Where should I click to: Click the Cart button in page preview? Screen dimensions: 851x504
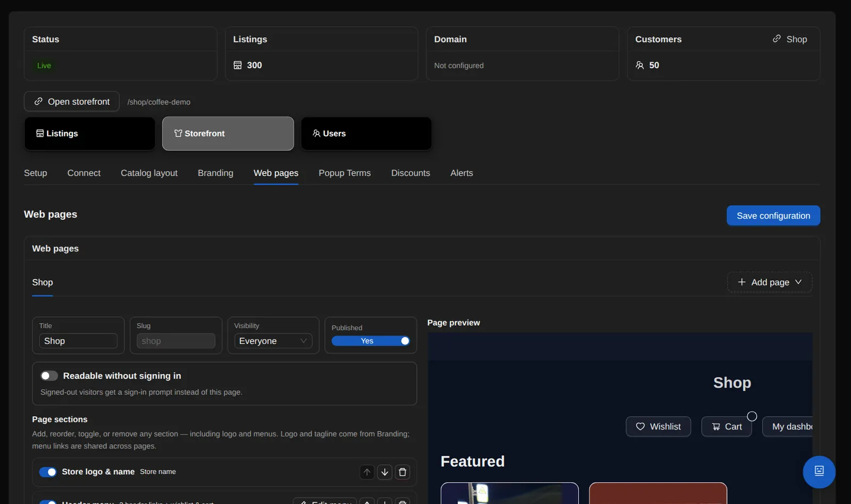727,426
